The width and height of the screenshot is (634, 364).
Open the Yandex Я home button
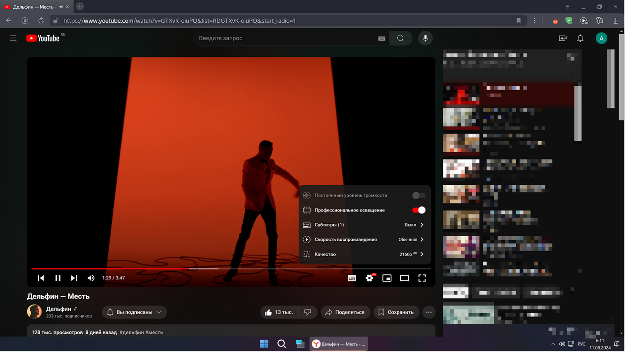pos(25,21)
